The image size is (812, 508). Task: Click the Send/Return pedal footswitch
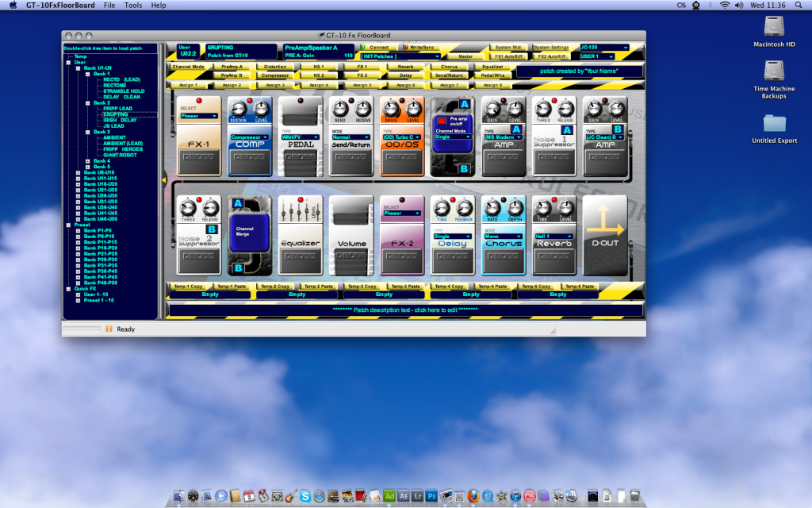pyautogui.click(x=351, y=162)
